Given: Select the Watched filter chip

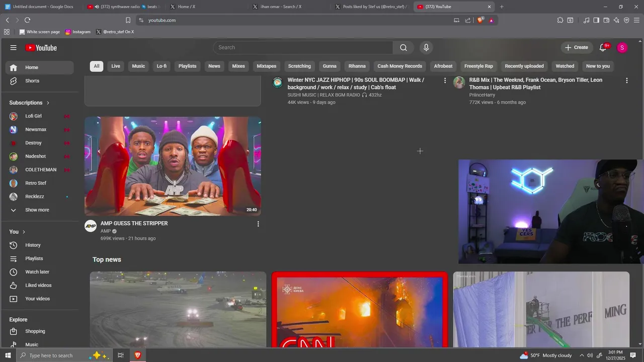Looking at the screenshot, I should pyautogui.click(x=565, y=66).
